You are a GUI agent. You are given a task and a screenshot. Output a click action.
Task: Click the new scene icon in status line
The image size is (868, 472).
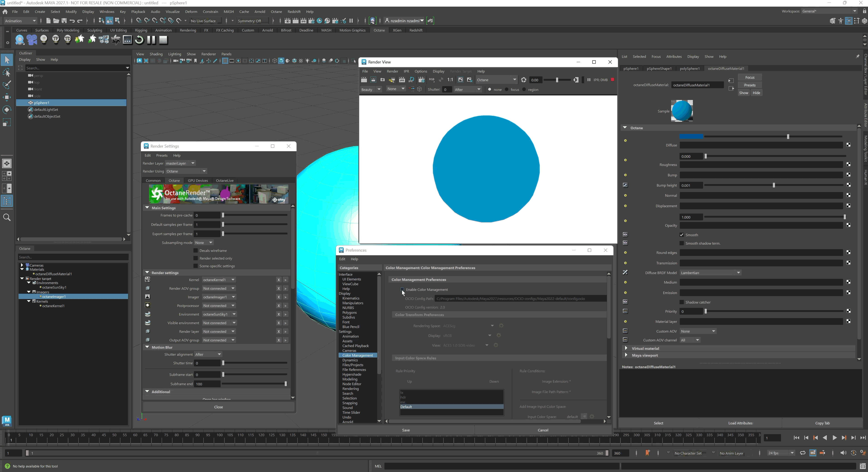[x=48, y=21]
